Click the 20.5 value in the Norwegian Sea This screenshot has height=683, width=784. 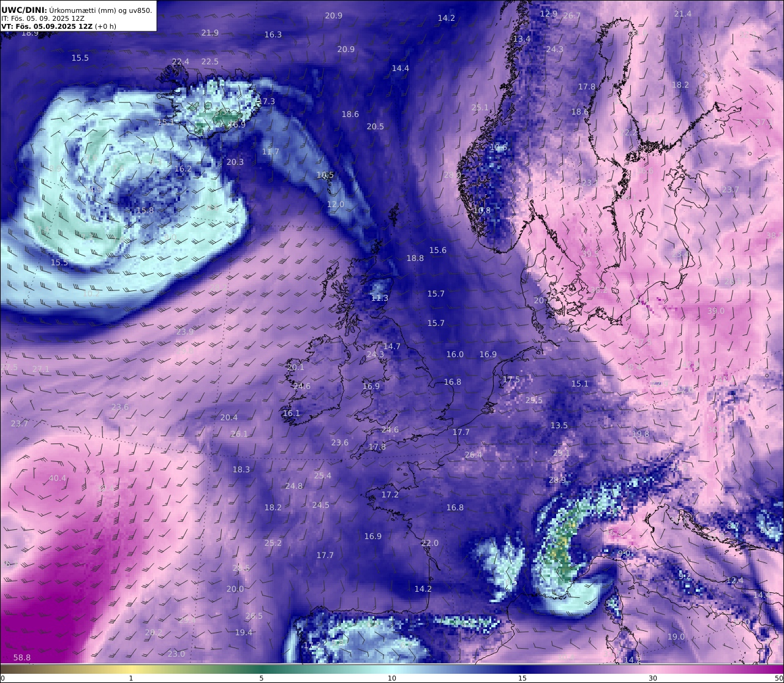375,126
